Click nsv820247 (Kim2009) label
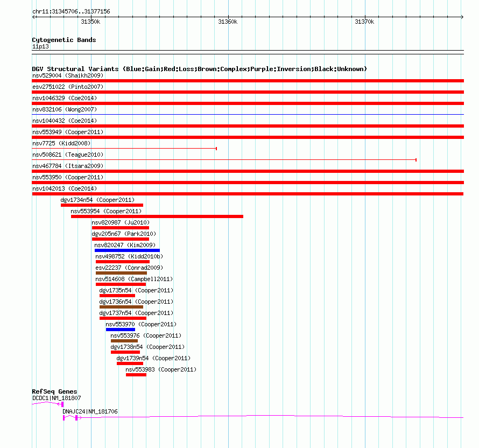The height and width of the screenshot is (448, 479). click(x=125, y=245)
